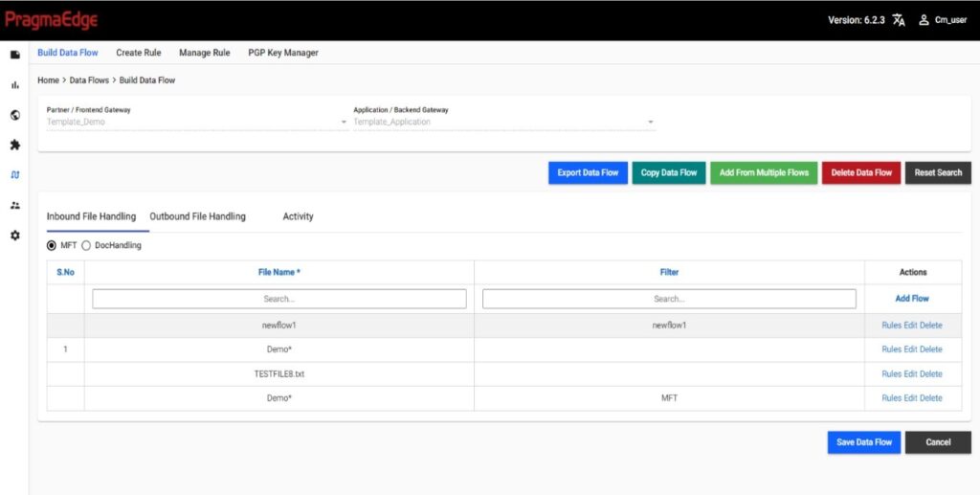Screen dimensions: 980x495
Task: Select the MFT radio button
Action: (x=52, y=245)
